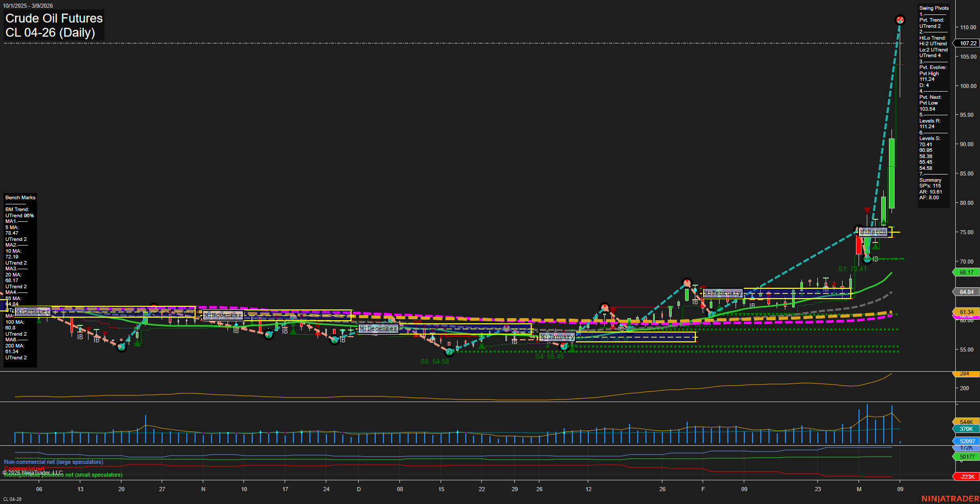Click the pivot target icon at the mid-February swing high
Screen dimensions: 980x504
point(687,282)
